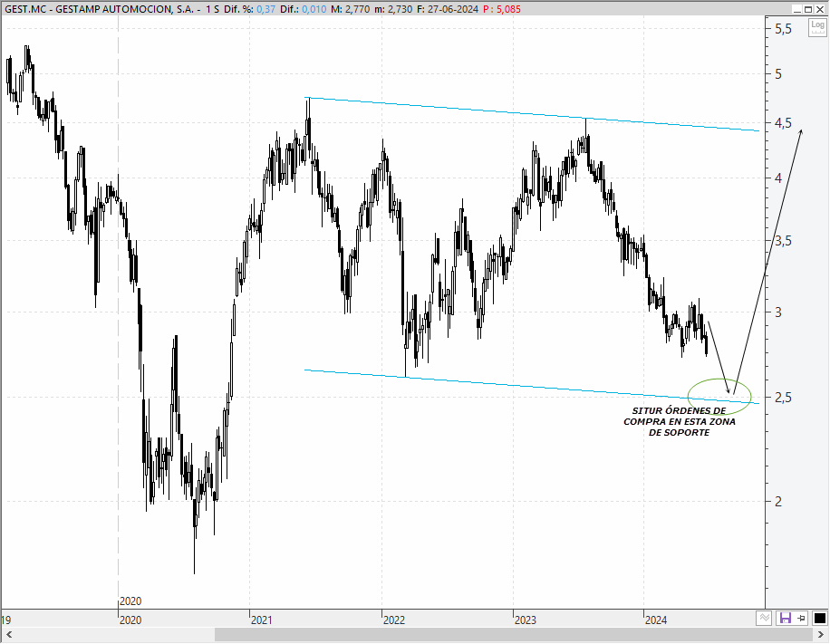Minimize the GEST.MC chart window
The height and width of the screenshot is (644, 830).
[797, 9]
